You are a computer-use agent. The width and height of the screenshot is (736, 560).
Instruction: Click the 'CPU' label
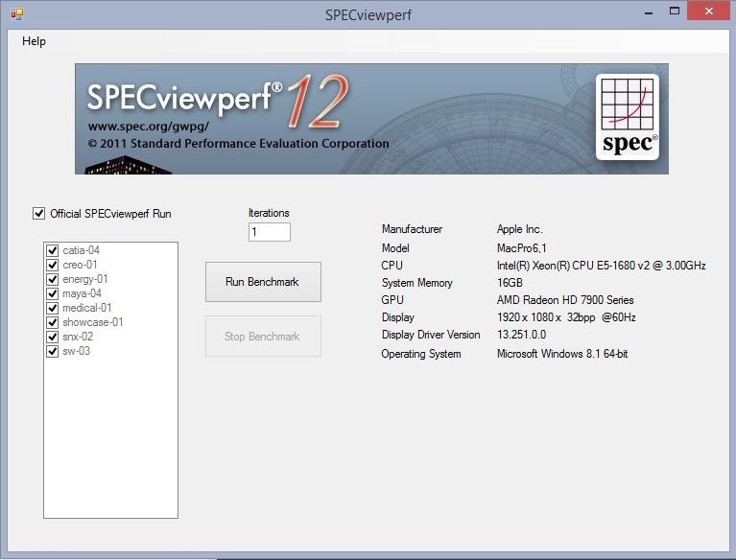pos(392,266)
